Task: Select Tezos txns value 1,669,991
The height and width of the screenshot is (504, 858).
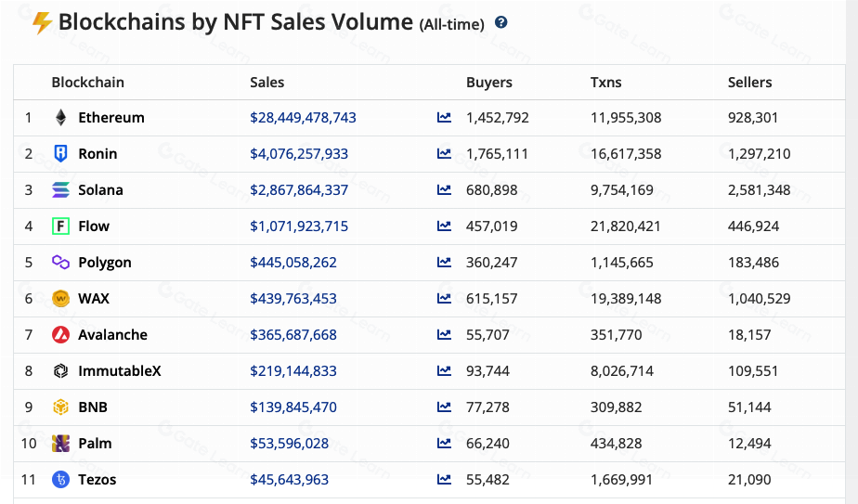Action: pyautogui.click(x=621, y=479)
